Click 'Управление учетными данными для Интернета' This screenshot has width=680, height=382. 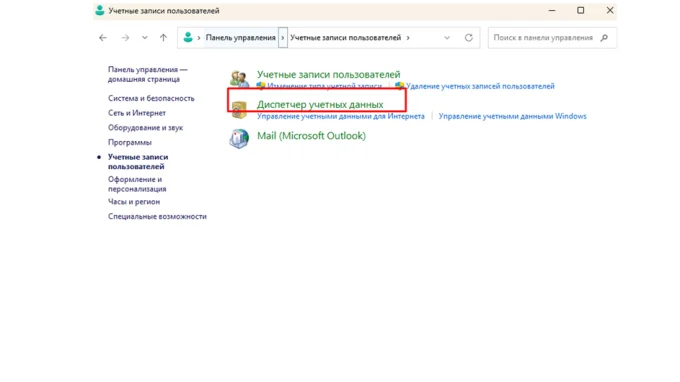coord(341,116)
